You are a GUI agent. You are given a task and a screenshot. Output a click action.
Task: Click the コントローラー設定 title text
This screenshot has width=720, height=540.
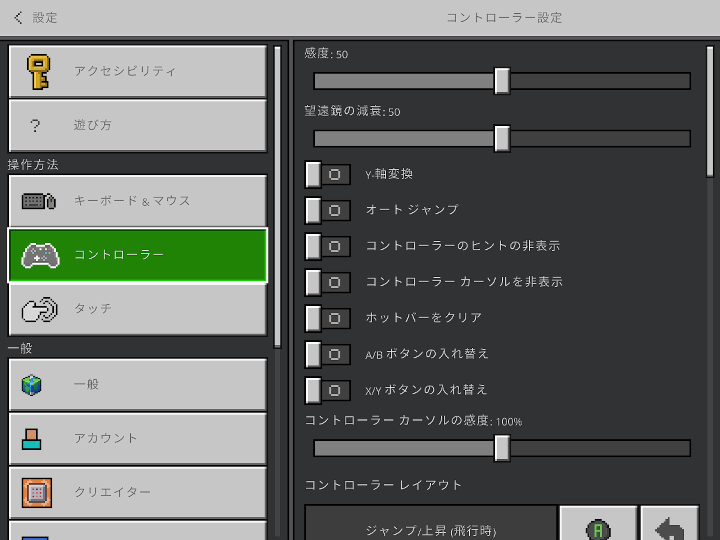[504, 18]
